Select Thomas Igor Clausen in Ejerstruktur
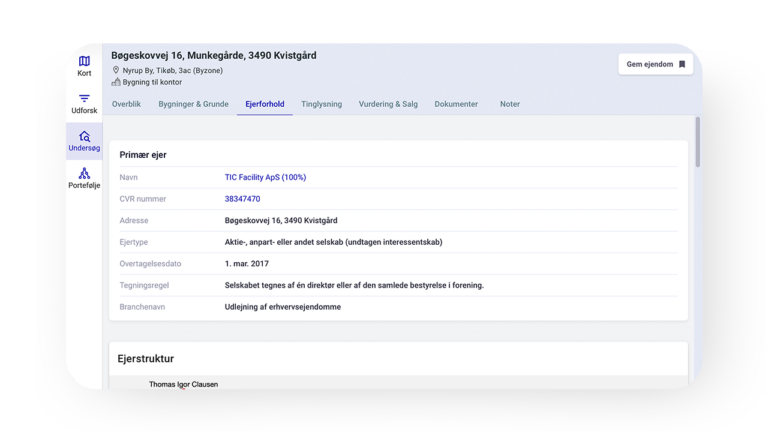 tap(183, 384)
